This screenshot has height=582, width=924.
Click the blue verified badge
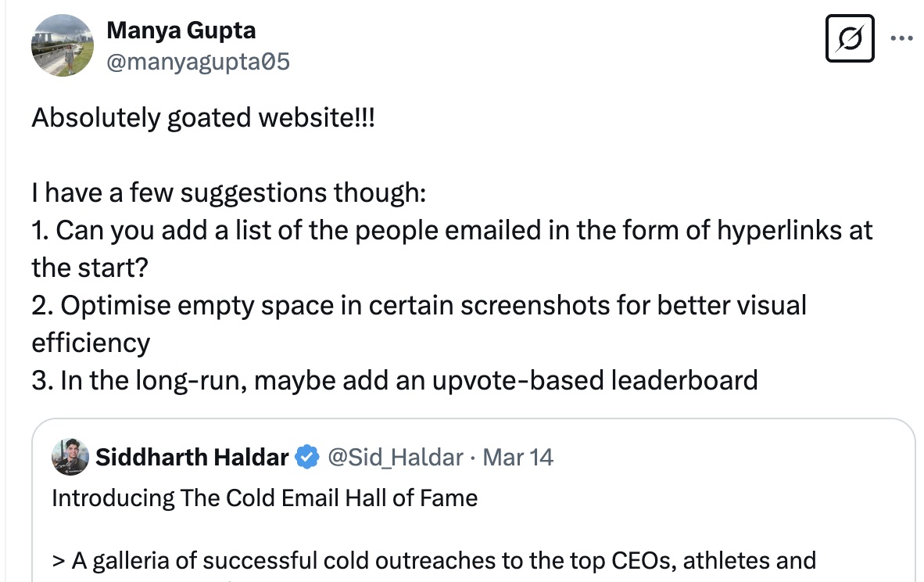point(307,458)
